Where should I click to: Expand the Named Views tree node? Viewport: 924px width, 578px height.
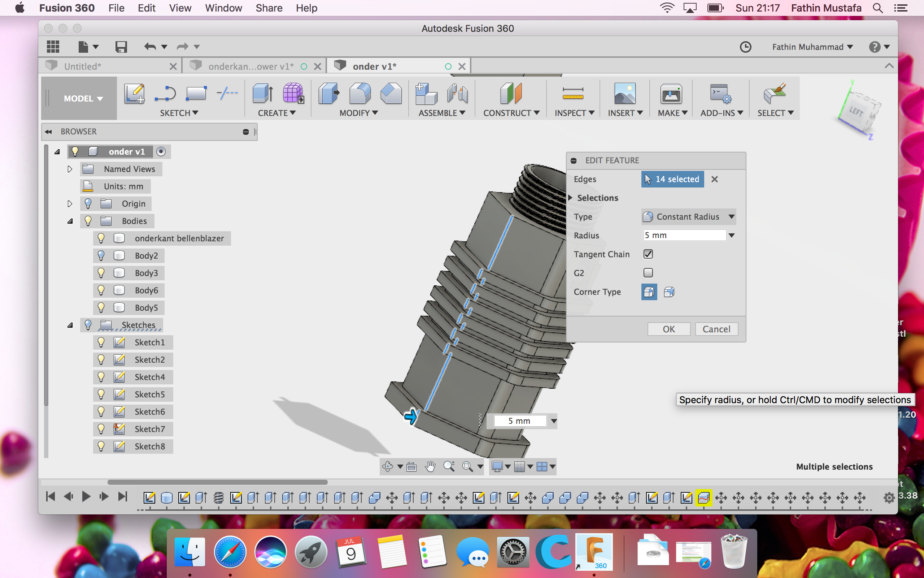[x=70, y=169]
